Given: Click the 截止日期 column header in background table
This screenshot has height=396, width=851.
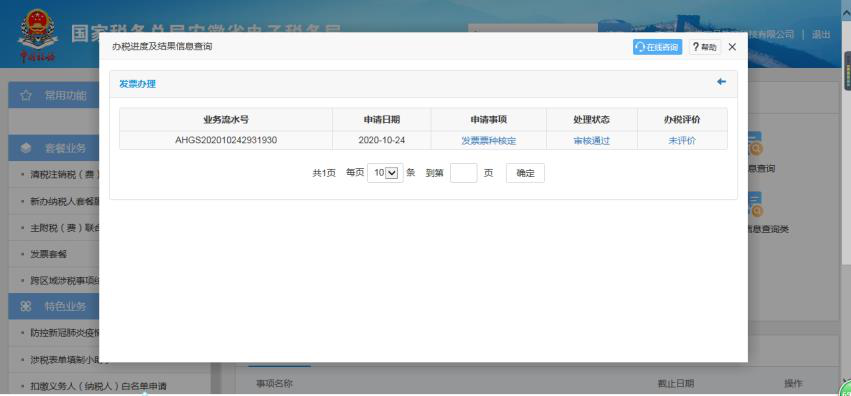Looking at the screenshot, I should click(x=676, y=384).
